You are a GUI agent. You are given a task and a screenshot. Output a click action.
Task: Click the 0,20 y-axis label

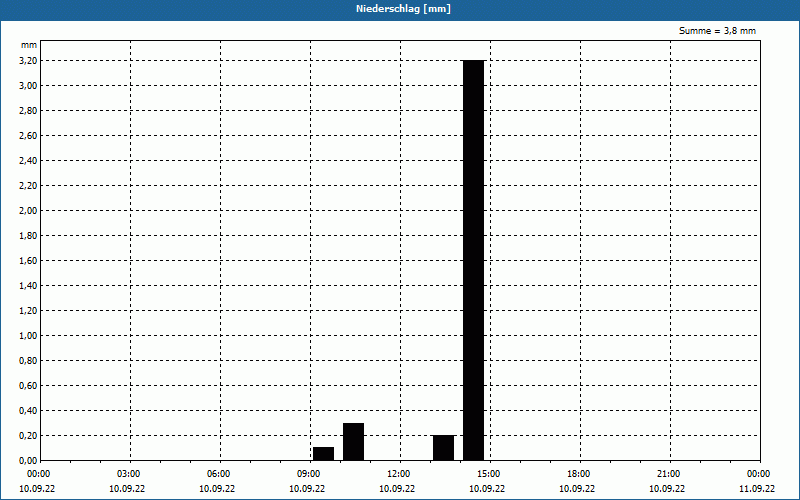click(x=28, y=436)
